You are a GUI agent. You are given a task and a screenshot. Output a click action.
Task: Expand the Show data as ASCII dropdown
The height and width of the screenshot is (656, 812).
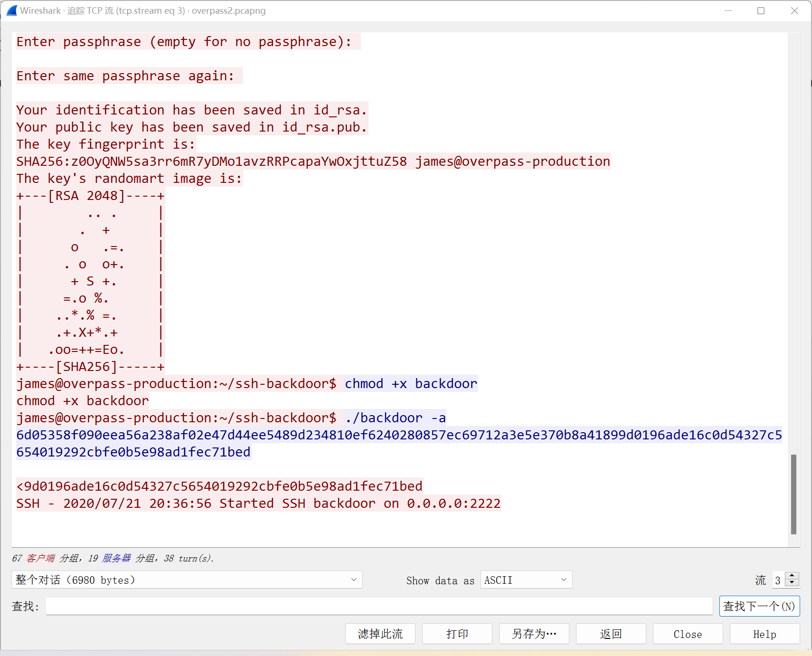pos(526,580)
